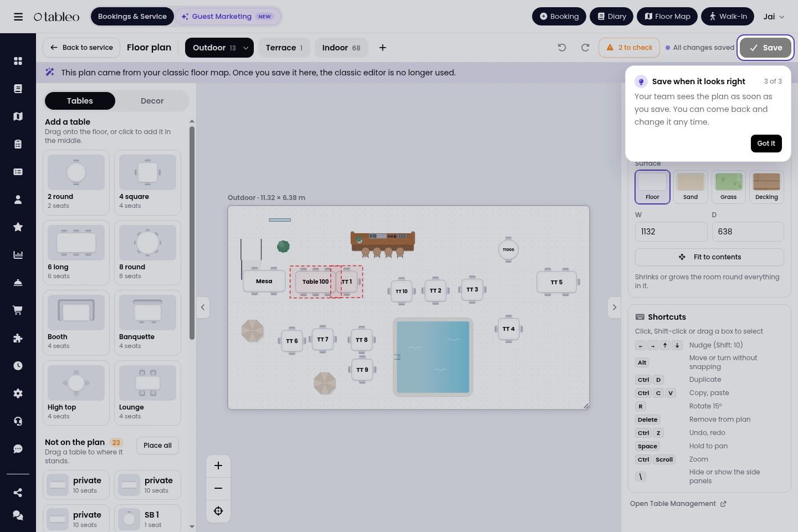The height and width of the screenshot is (532, 798).
Task: Open the hamburger menu
Action: click(18, 17)
